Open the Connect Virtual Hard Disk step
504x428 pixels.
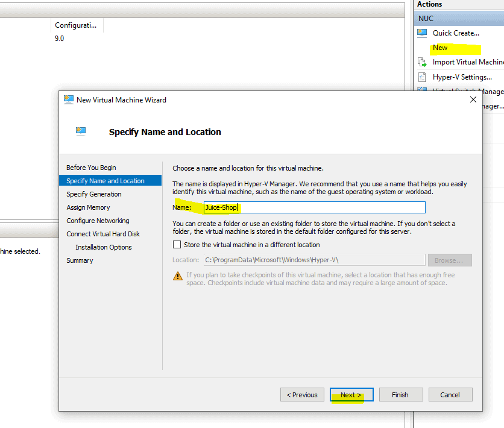coord(103,234)
